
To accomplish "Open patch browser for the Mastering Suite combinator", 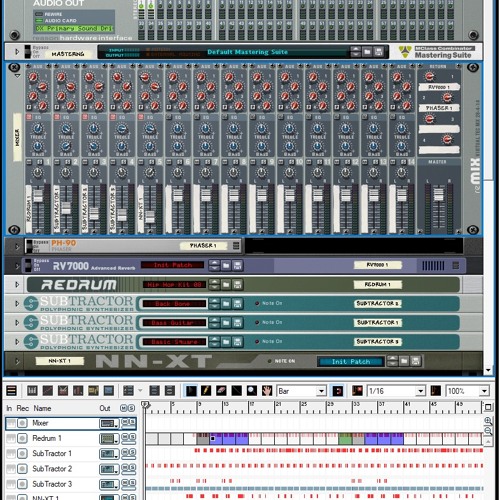I will [x=367, y=52].
